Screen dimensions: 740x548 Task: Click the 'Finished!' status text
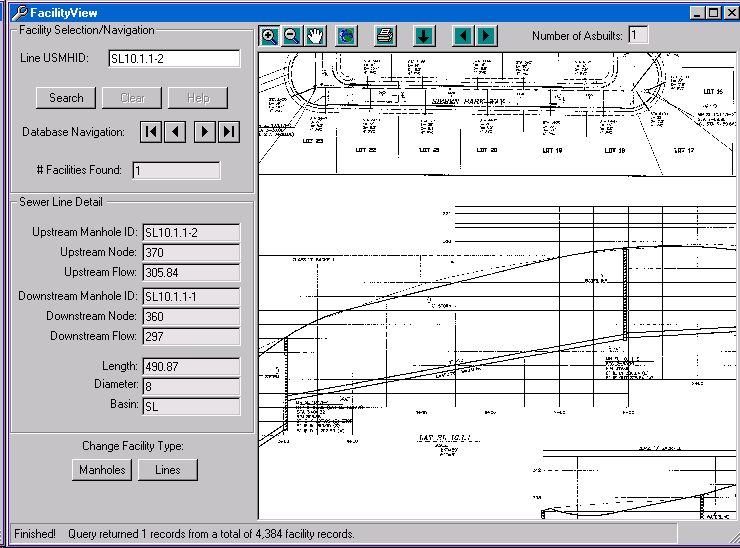point(35,534)
